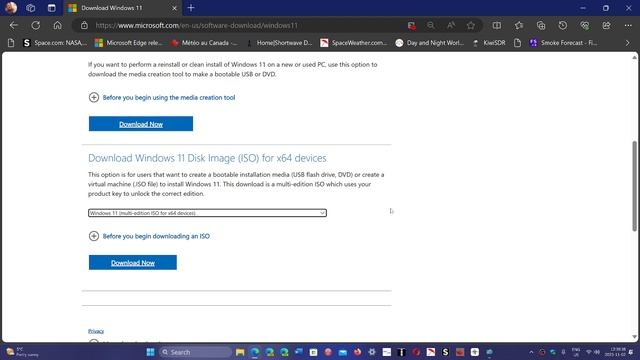Screen dimensions: 640x360
Task: Open the Météo au Canada bookmark
Action: tap(204, 42)
